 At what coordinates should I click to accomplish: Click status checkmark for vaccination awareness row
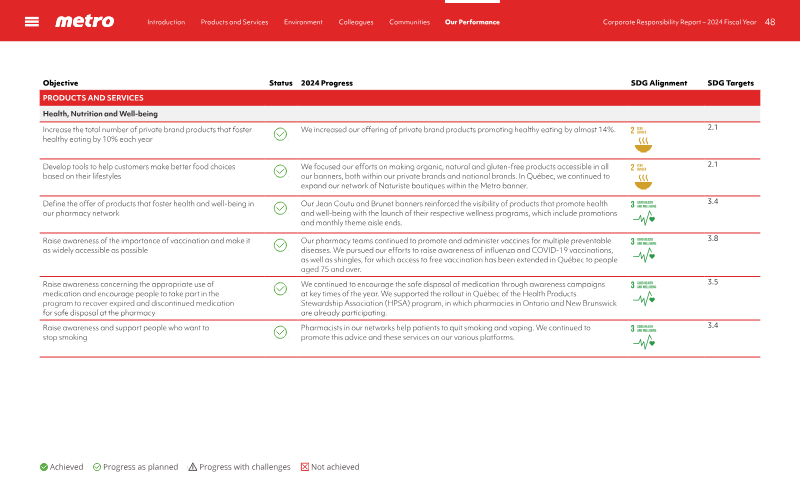pyautogui.click(x=280, y=245)
